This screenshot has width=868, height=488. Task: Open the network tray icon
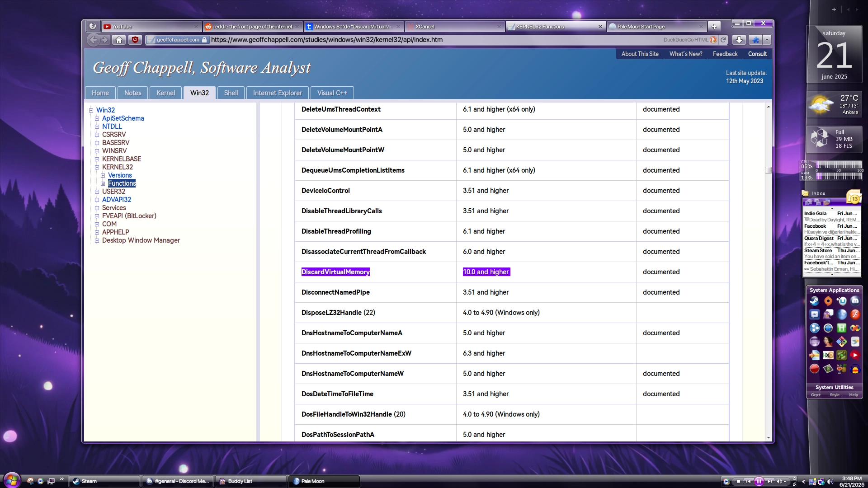[x=821, y=482]
